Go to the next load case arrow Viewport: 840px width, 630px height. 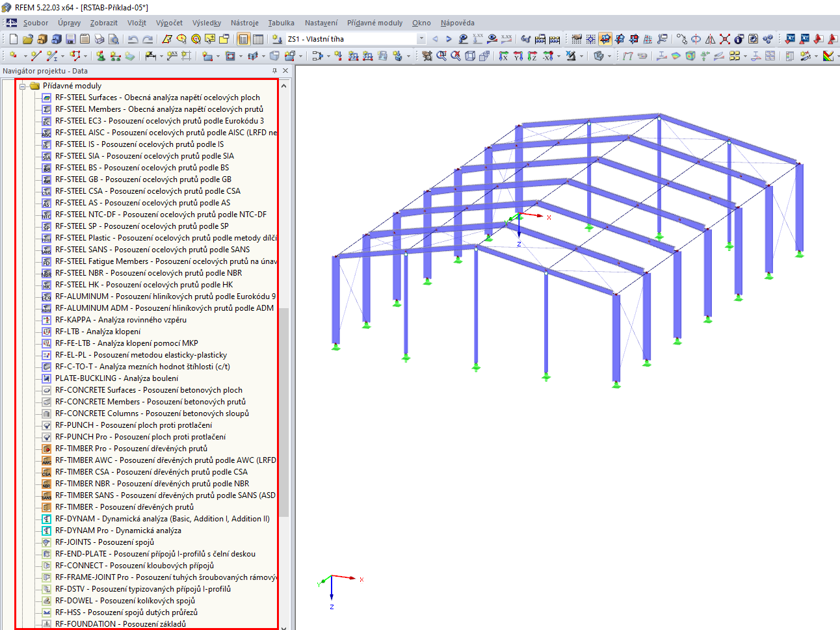point(449,39)
